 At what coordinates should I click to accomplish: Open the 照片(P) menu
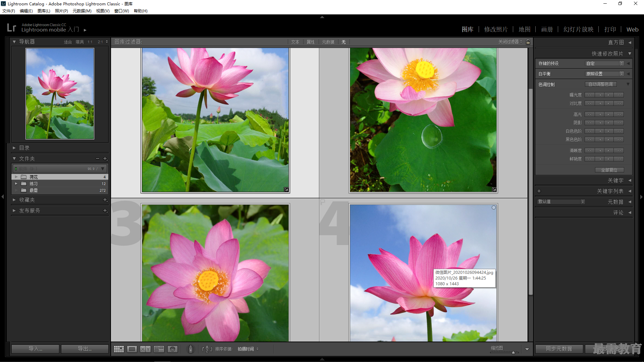(x=61, y=11)
